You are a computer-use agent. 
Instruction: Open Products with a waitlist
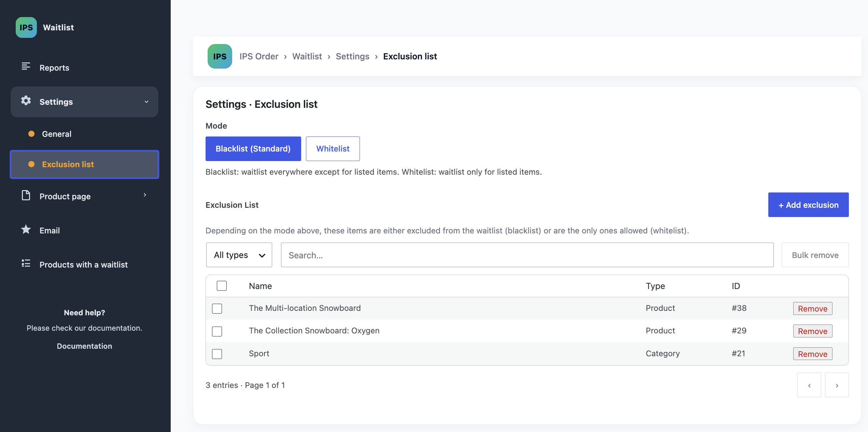click(84, 264)
